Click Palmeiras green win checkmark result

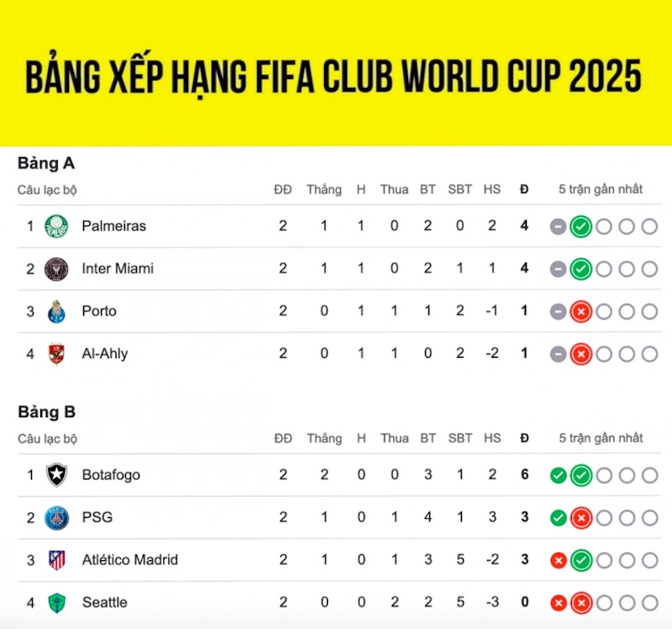(581, 226)
